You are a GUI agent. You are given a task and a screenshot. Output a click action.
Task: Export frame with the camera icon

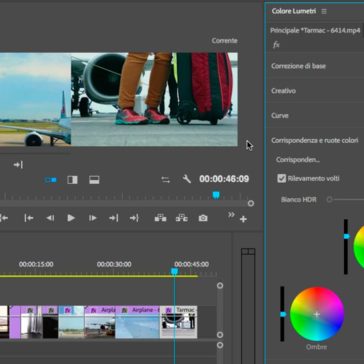[203, 218]
